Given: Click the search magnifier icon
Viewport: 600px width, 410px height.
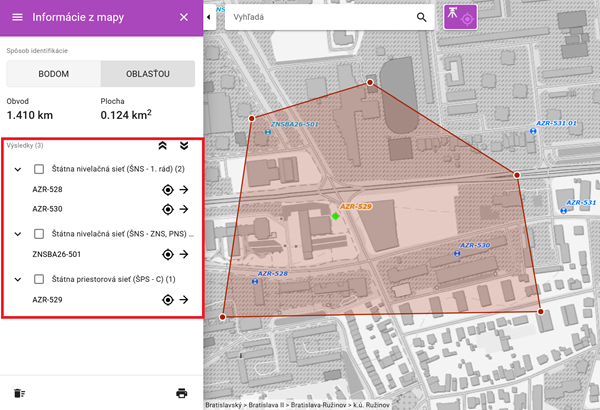Looking at the screenshot, I should 421,18.
